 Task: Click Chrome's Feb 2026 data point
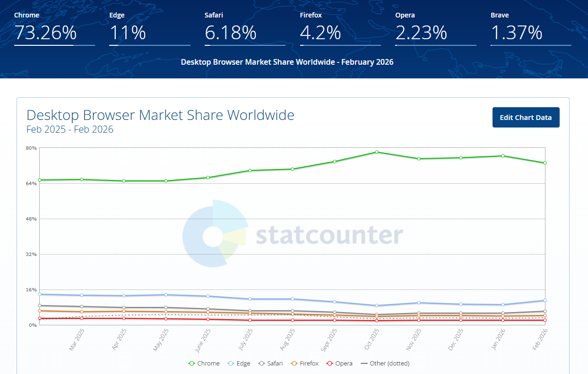point(545,163)
